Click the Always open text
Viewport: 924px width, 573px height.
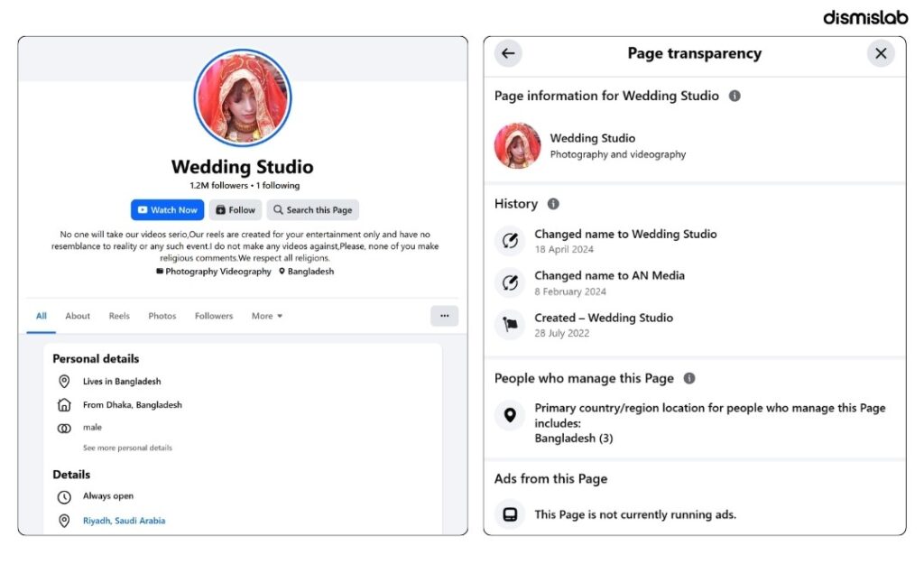[x=108, y=496]
